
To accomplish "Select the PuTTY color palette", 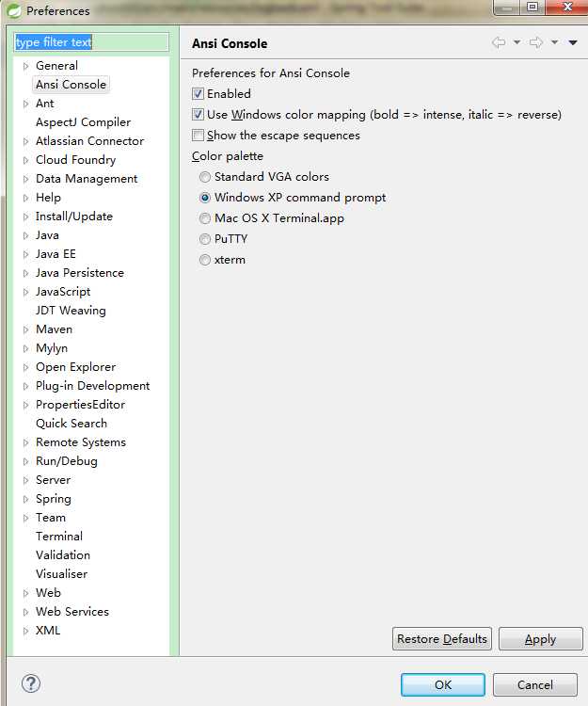I will pyautogui.click(x=205, y=239).
